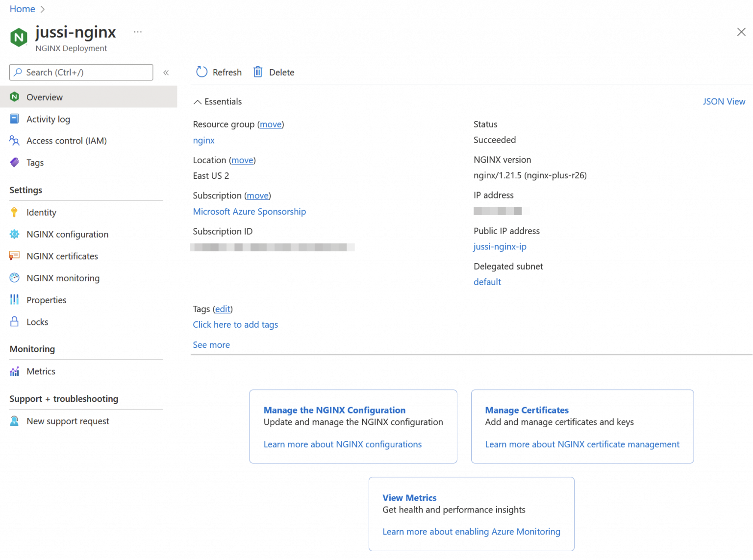The height and width of the screenshot is (560, 753).
Task: Select the Succeeded status value
Action: point(495,140)
